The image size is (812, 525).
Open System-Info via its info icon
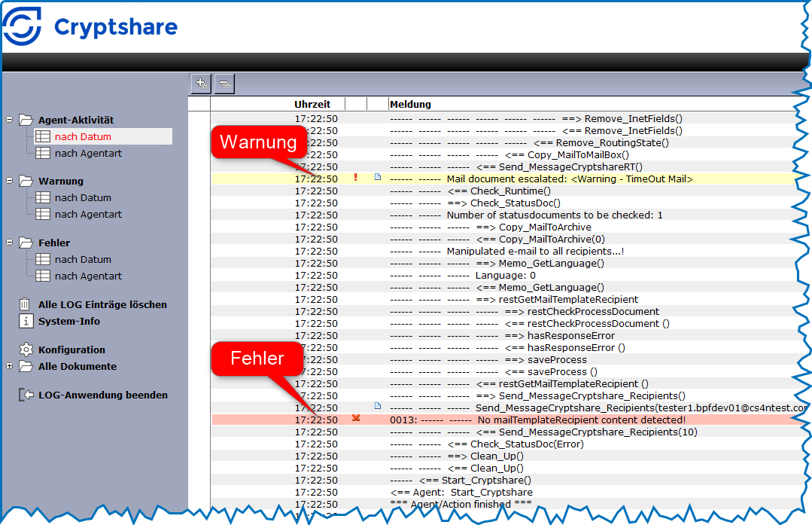(26, 322)
